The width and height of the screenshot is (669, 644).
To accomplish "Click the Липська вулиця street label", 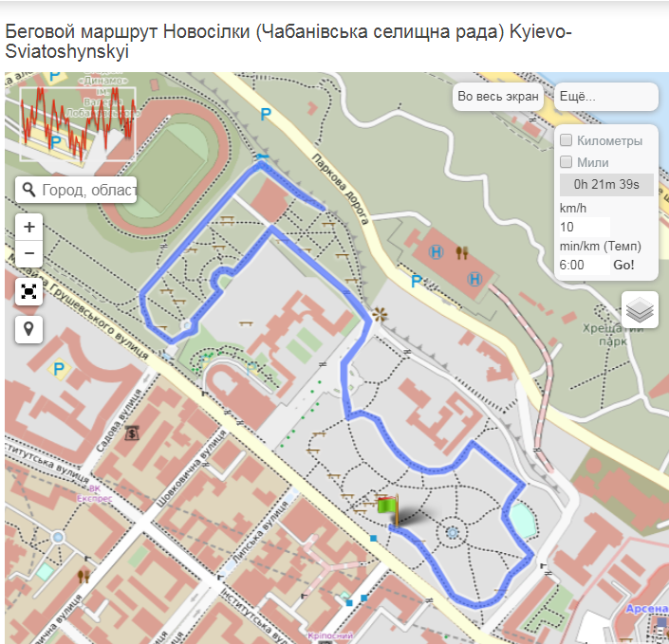I will pos(259,533).
